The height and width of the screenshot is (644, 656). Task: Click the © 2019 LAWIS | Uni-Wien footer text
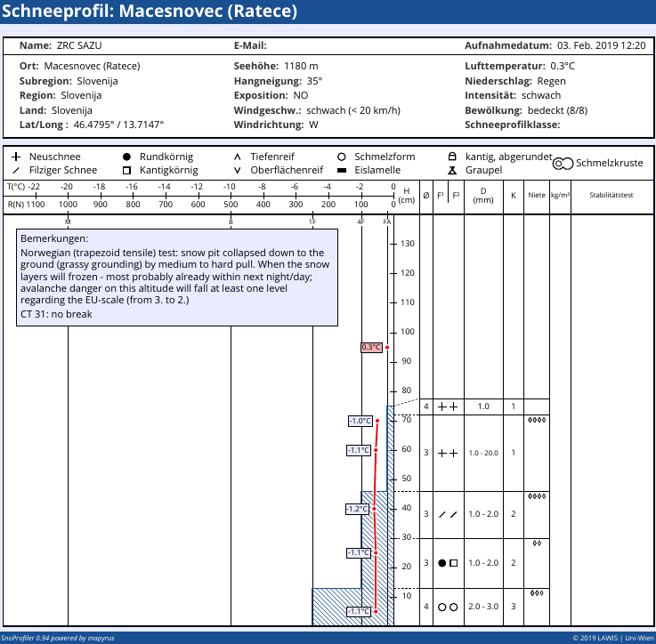click(x=613, y=638)
